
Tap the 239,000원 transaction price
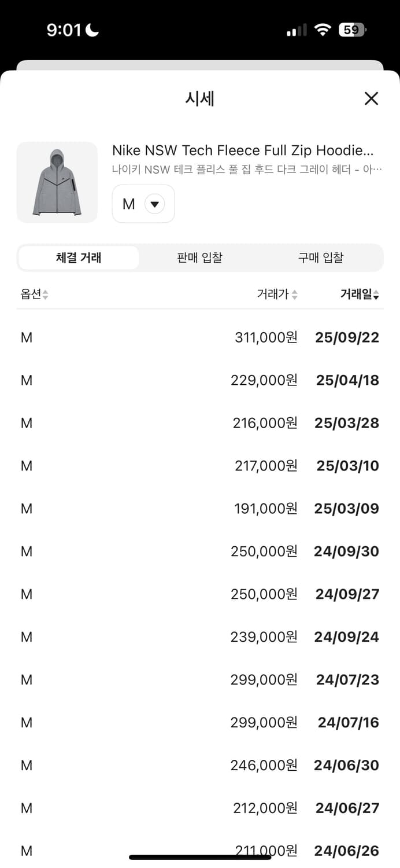point(264,638)
